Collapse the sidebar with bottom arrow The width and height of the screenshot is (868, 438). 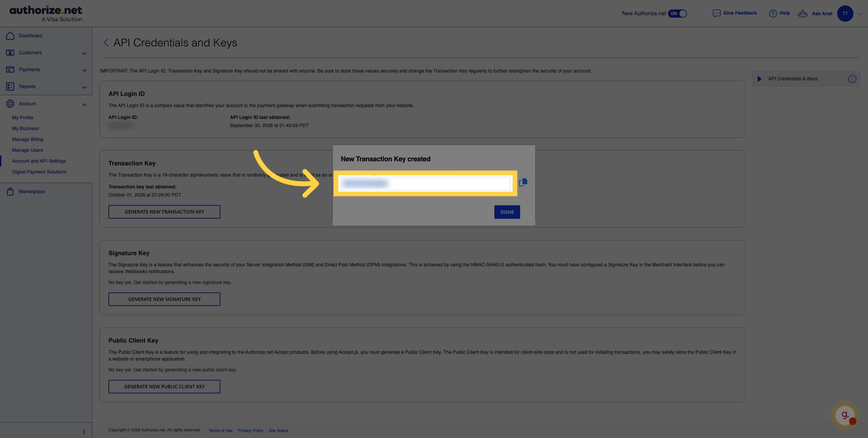point(84,432)
